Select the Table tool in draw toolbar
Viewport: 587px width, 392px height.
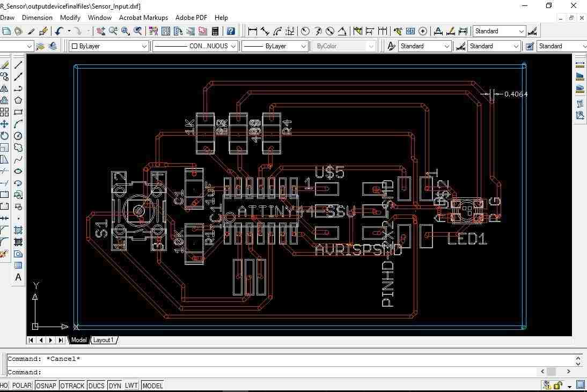18,265
